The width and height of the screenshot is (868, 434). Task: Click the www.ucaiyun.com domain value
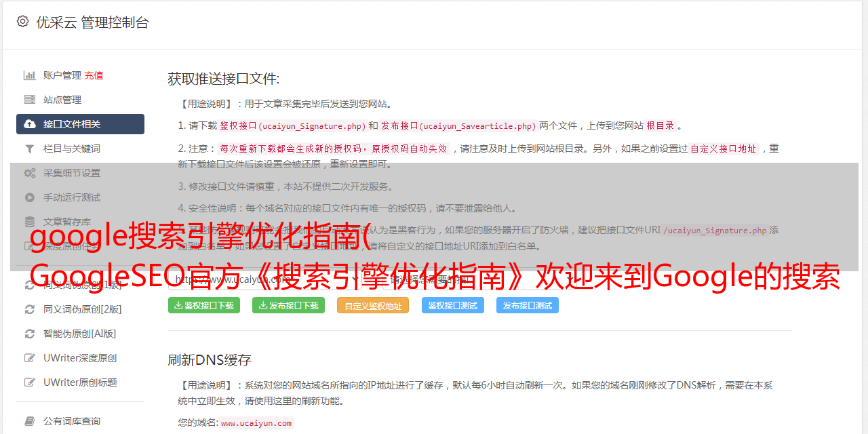tap(256, 423)
